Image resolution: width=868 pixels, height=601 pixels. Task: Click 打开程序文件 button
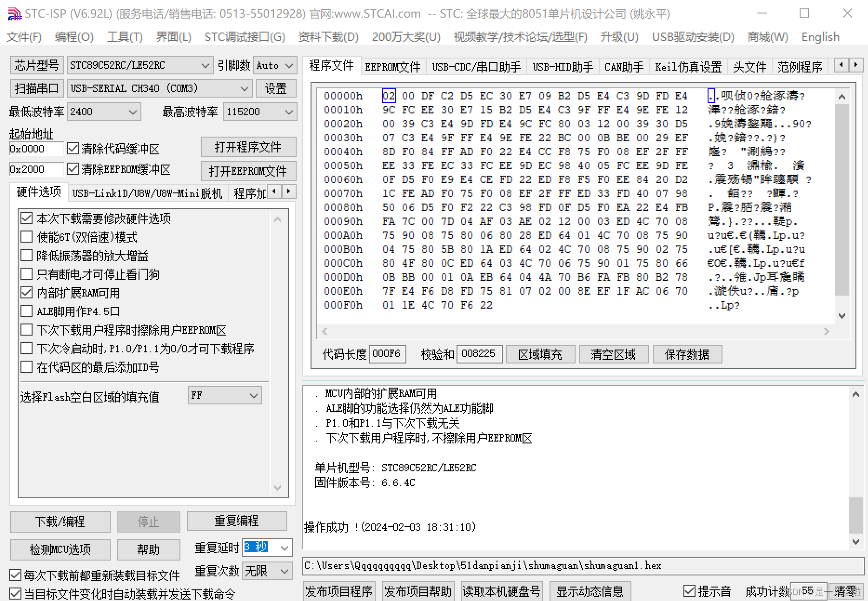248,147
